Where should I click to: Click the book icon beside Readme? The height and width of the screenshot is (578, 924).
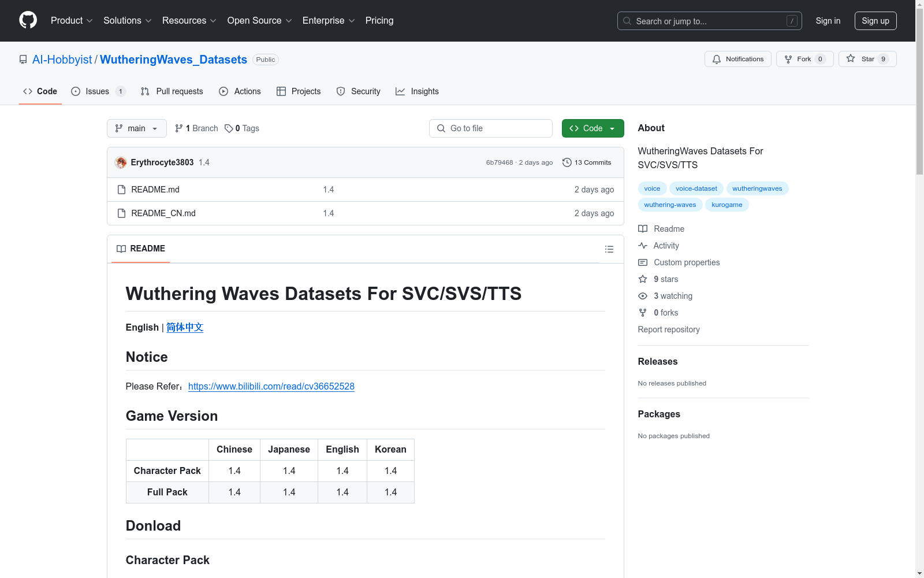click(x=643, y=229)
